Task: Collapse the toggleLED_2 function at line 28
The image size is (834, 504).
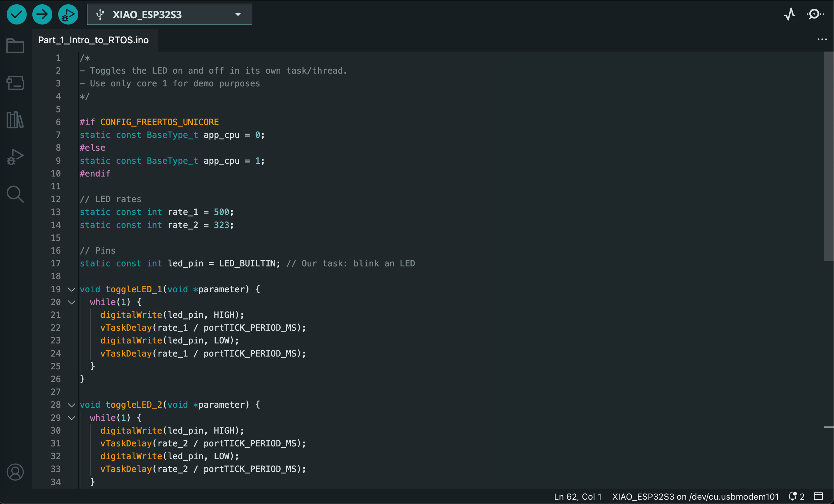Action: click(71, 405)
